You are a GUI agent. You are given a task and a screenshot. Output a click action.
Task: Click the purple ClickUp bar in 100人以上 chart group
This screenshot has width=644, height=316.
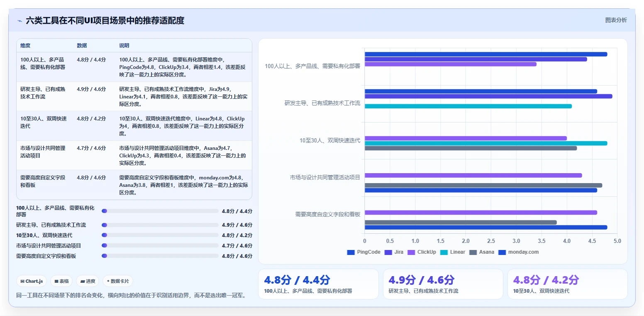(451, 64)
